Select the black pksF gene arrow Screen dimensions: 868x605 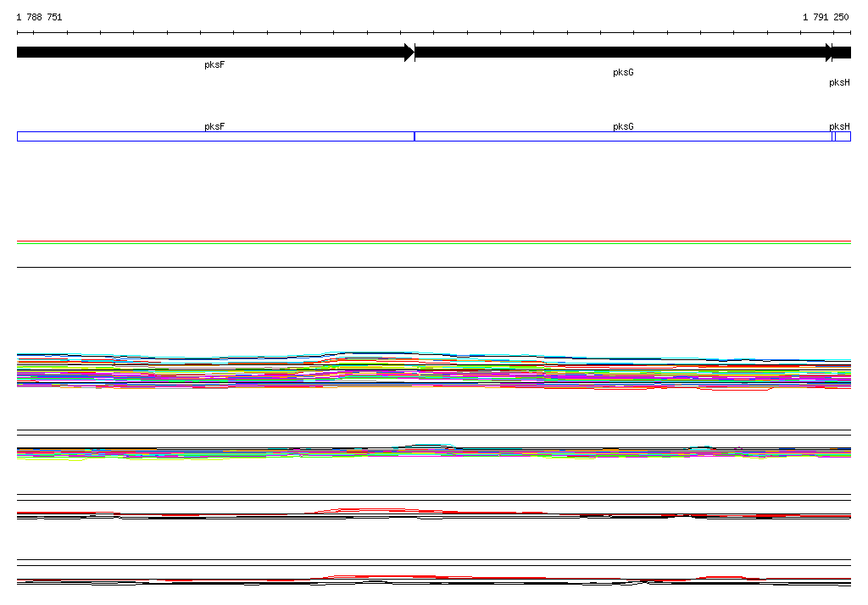[215, 53]
